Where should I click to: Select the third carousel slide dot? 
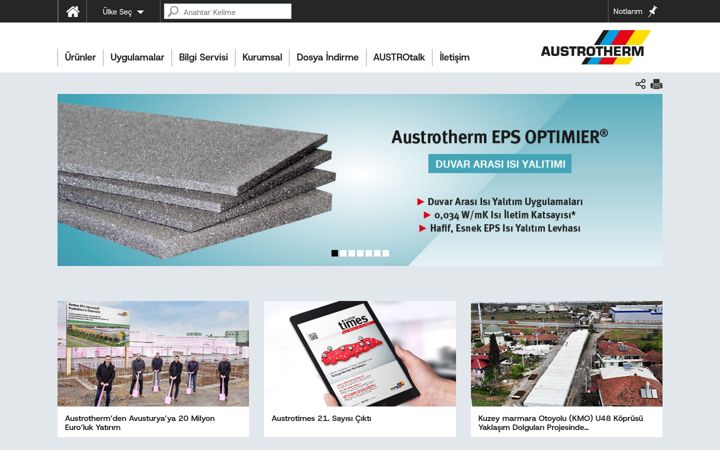click(352, 253)
